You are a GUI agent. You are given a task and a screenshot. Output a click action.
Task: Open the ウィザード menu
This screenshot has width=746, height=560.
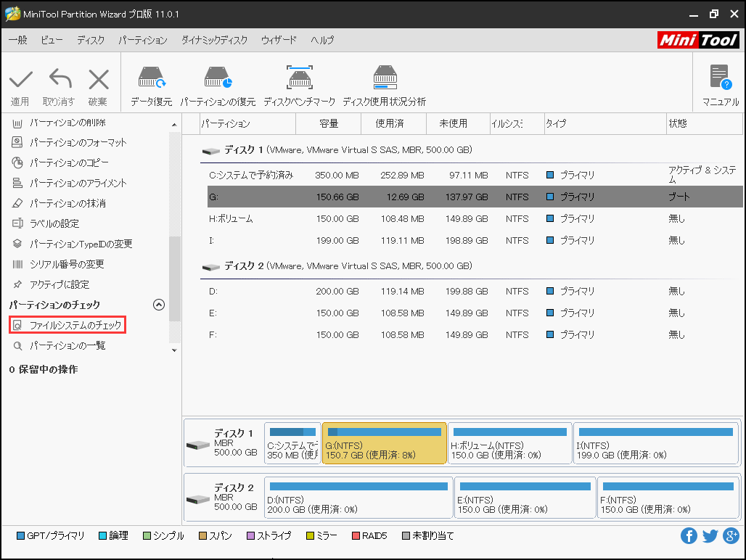point(279,40)
